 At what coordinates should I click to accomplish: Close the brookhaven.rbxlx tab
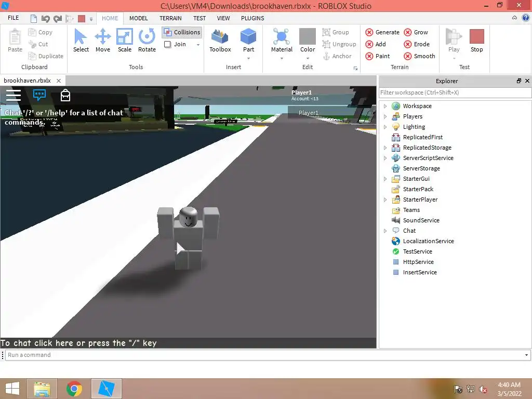click(59, 81)
